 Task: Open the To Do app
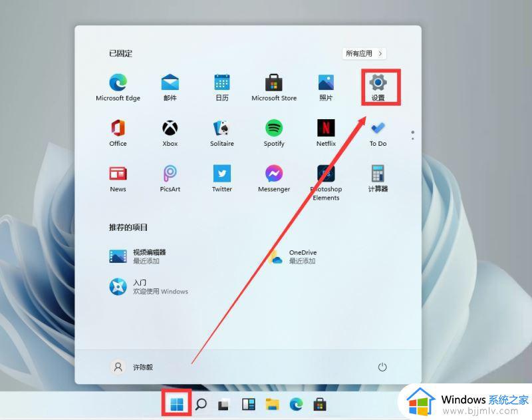click(x=378, y=132)
